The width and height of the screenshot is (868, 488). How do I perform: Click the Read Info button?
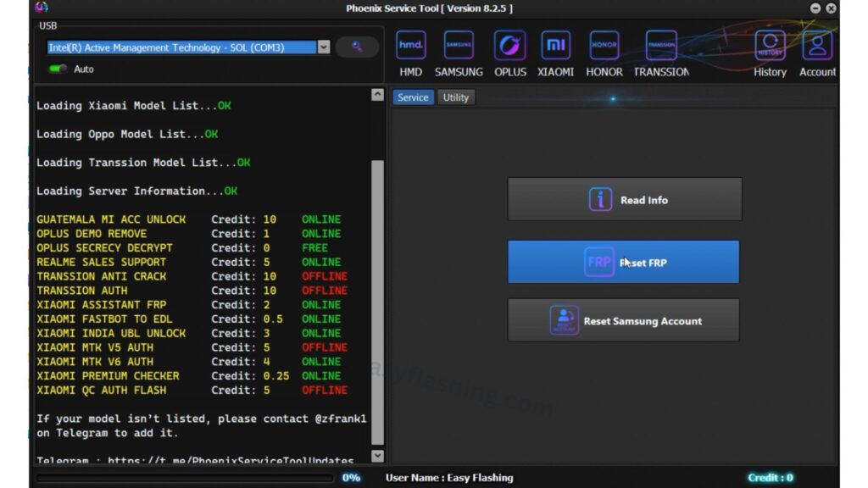[x=624, y=198]
